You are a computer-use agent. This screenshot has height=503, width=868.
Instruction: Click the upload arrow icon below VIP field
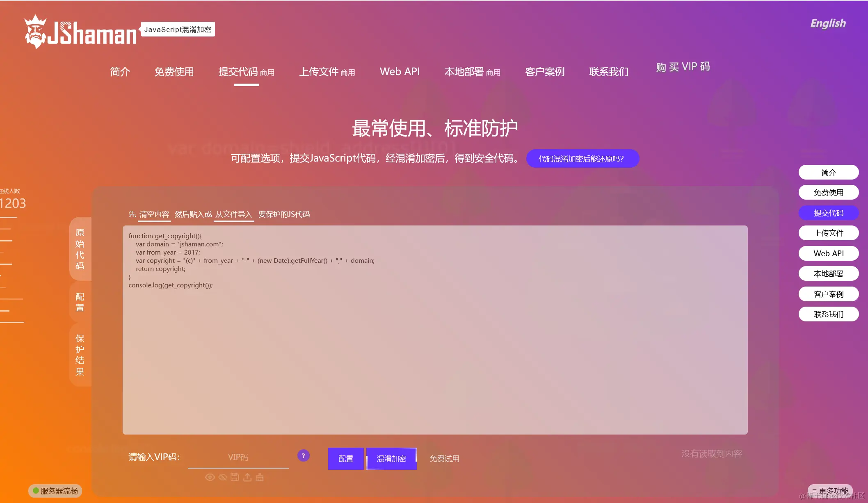(247, 477)
